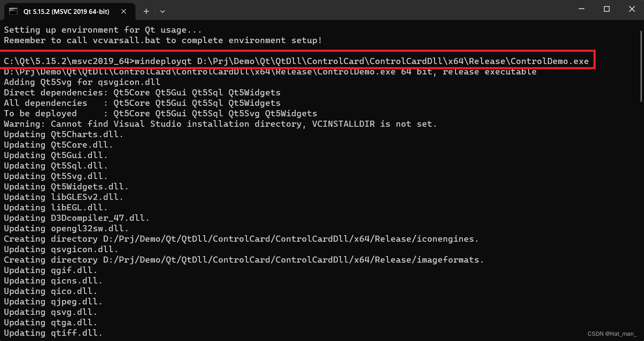Click 'Updating qjpeg.dll.' line
Screen dimensions: 644x341
(x=54, y=302)
